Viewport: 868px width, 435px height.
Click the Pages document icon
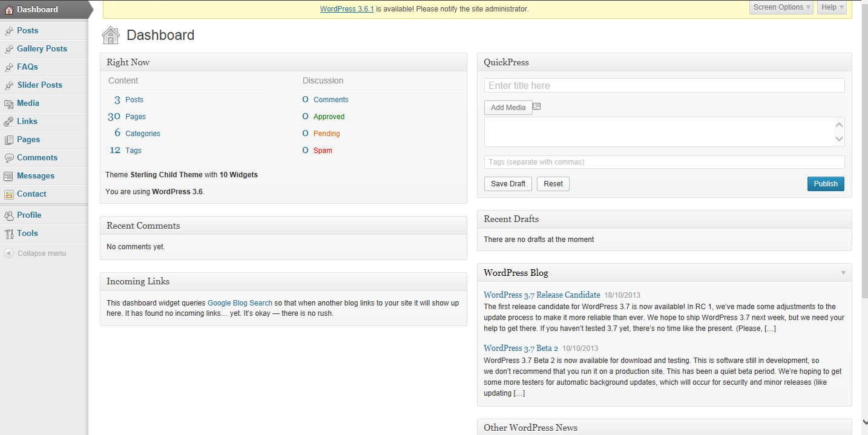coord(8,140)
